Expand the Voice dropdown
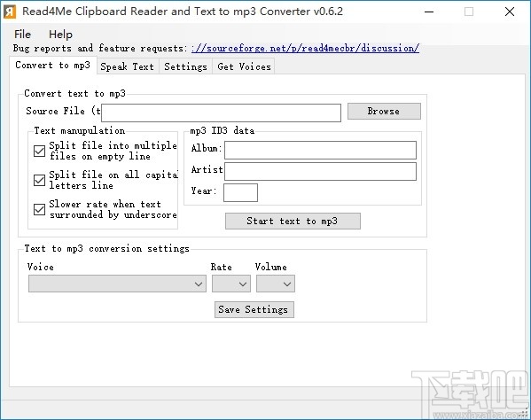Image resolution: width=531 pixels, height=420 pixels. pos(117,284)
